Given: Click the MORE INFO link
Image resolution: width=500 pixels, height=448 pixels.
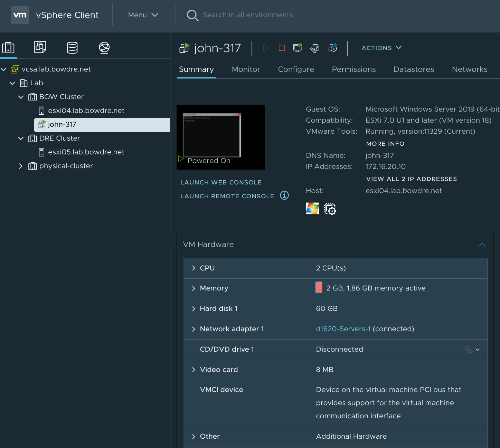Looking at the screenshot, I should [385, 144].
